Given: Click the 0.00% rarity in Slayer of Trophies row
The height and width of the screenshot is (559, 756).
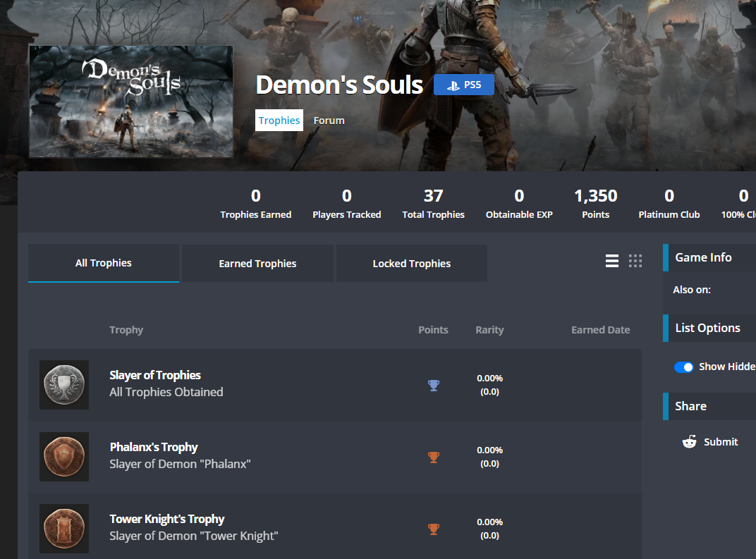Looking at the screenshot, I should coord(490,379).
